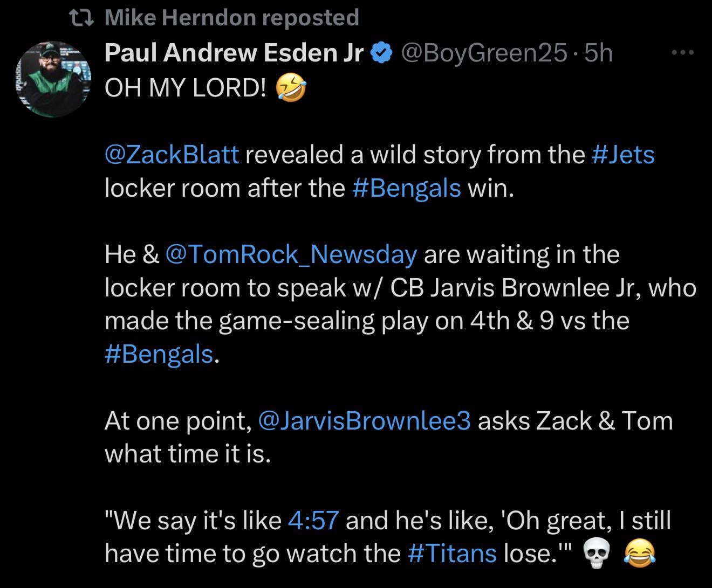Viewport: 712px width, 588px height.
Task: Click the #Bengals hashtag after "vs the"
Action: click(159, 354)
